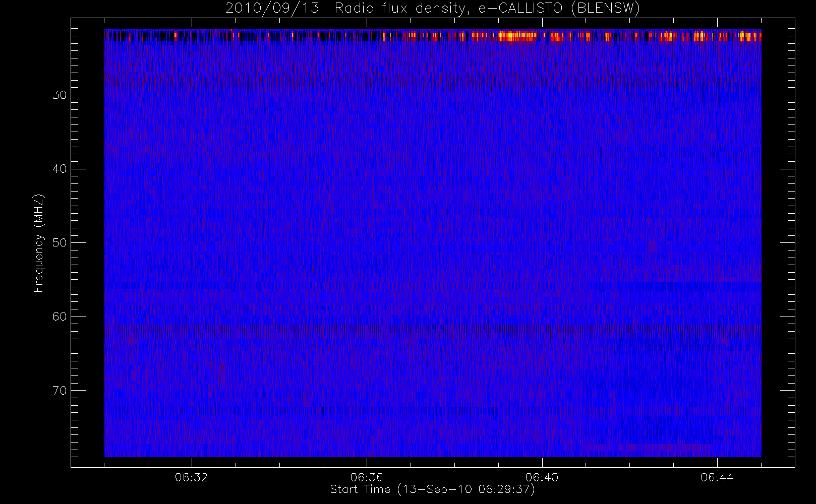The image size is (816, 504).
Task: Click the 30 MHz frequency tick label
Action: 60,95
